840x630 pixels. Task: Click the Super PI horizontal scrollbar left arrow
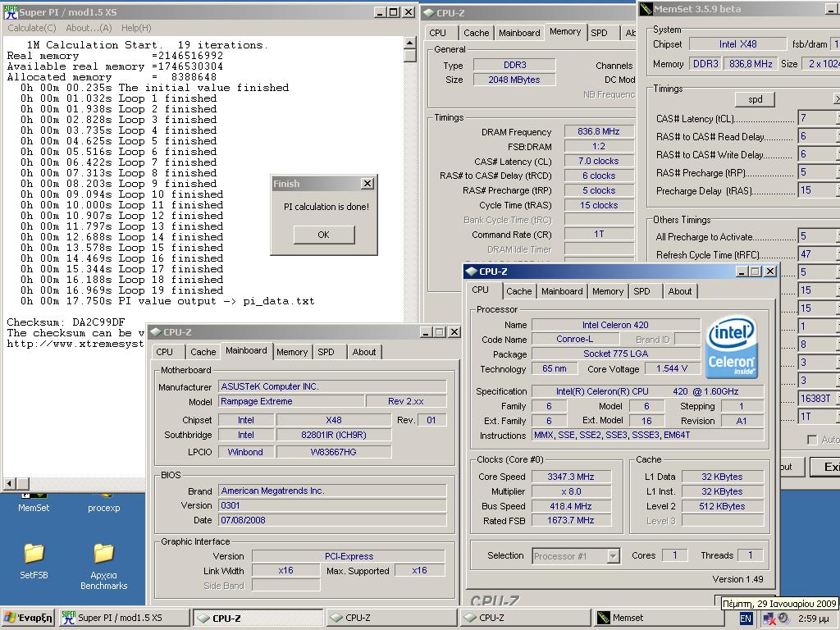(9, 484)
